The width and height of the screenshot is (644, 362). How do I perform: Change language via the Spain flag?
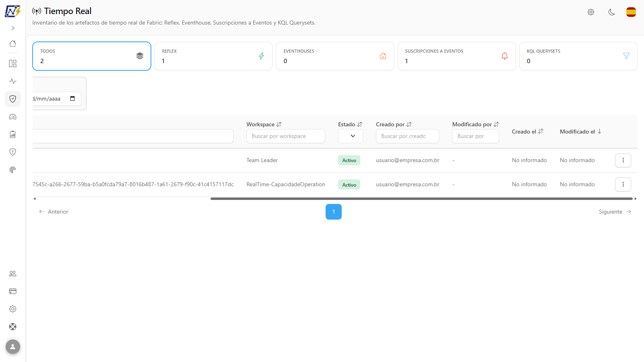coord(631,12)
